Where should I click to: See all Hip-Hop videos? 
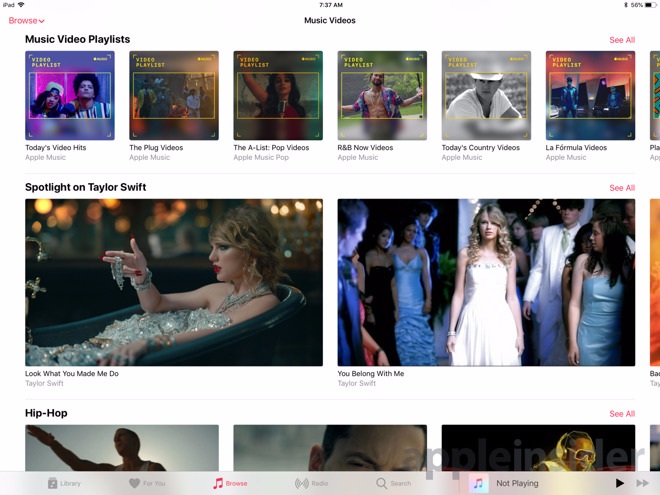[622, 414]
